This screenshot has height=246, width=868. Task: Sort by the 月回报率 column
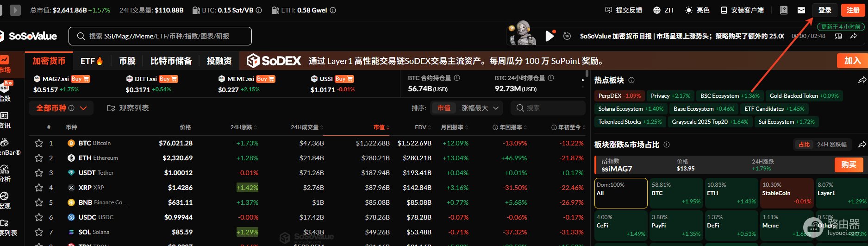coord(454,127)
